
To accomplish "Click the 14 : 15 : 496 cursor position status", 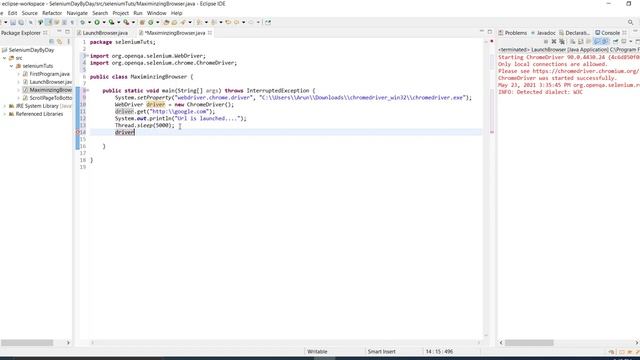I will [x=439, y=351].
